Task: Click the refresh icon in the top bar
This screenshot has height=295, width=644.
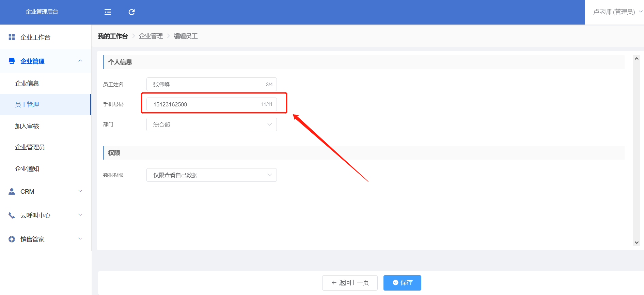Action: (131, 12)
